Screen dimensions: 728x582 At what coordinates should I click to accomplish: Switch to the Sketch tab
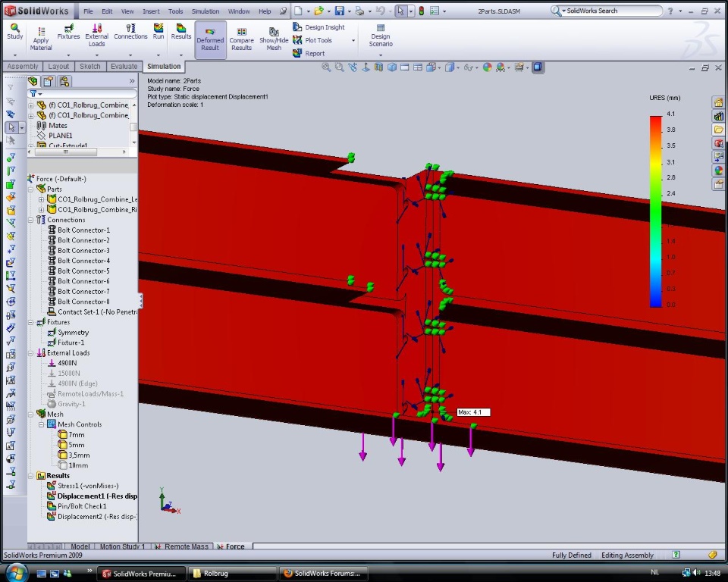pos(89,67)
